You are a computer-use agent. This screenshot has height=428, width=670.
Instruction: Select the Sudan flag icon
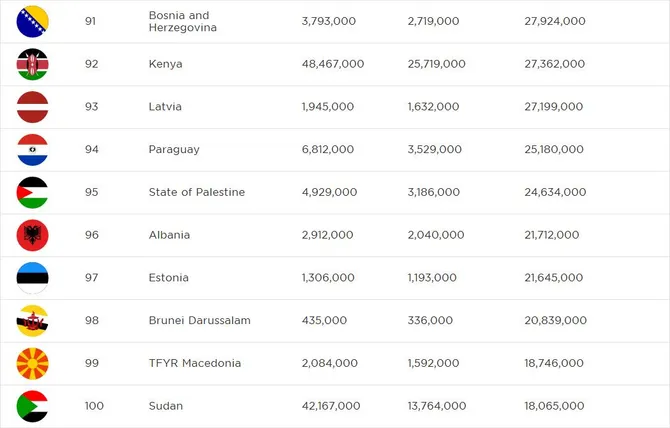click(32, 406)
